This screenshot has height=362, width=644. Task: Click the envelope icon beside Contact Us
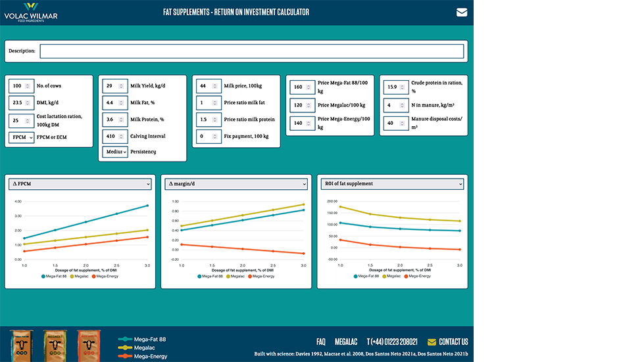pos(432,342)
